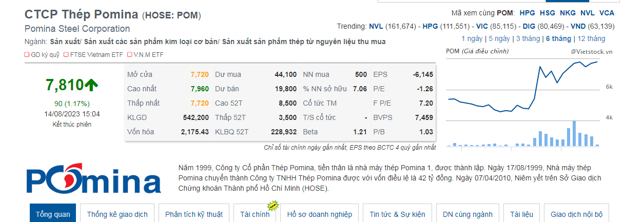Click the green price up arrow
This screenshot has width=644, height=222.
pyautogui.click(x=92, y=85)
